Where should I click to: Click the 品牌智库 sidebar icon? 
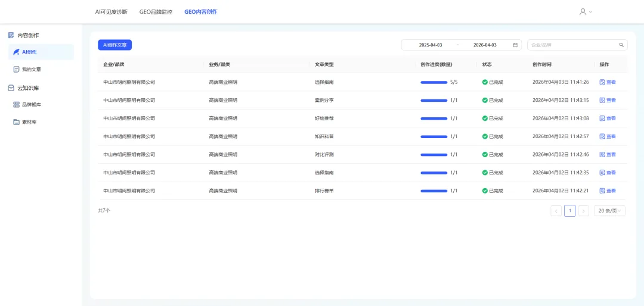coord(17,105)
